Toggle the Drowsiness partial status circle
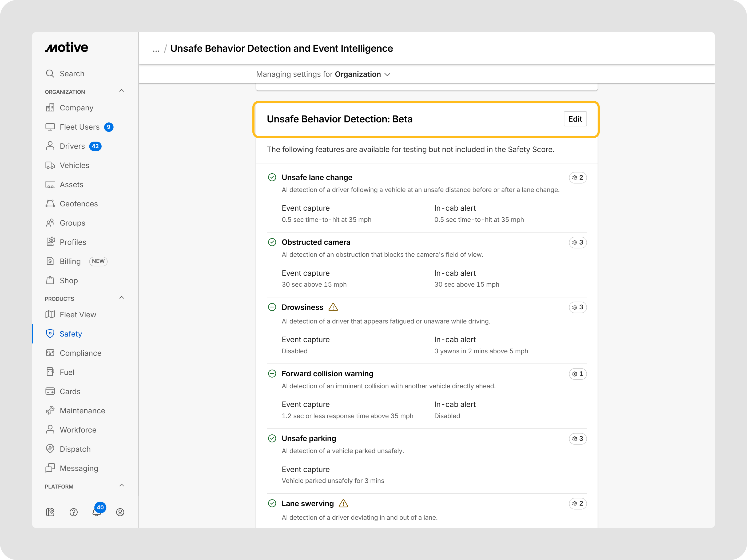Viewport: 747px width, 560px height. tap(272, 307)
